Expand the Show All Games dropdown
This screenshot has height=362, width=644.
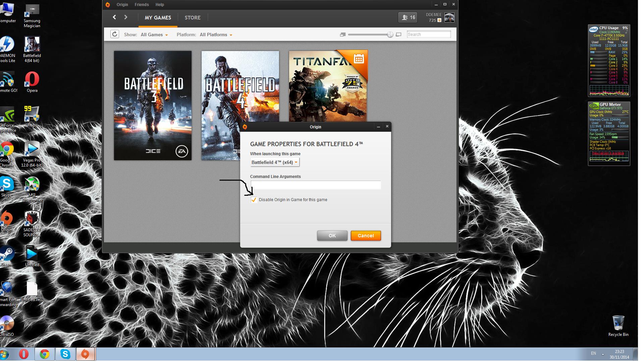coord(154,35)
